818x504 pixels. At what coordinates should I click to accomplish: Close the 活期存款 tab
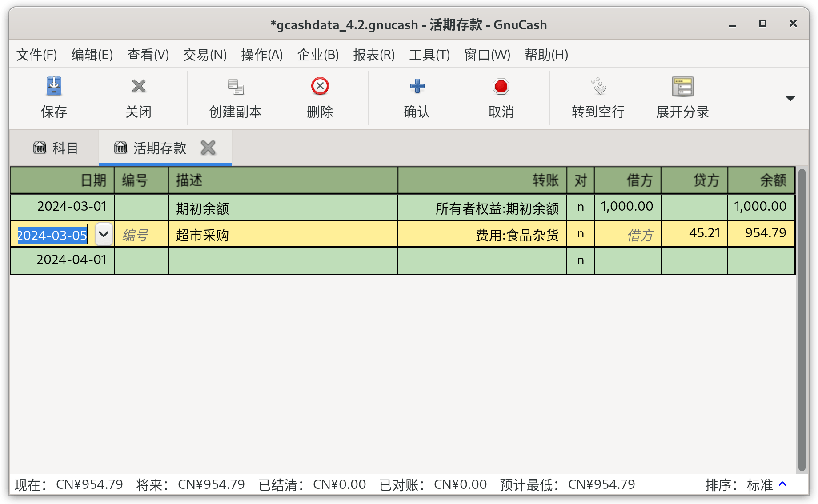pyautogui.click(x=208, y=148)
